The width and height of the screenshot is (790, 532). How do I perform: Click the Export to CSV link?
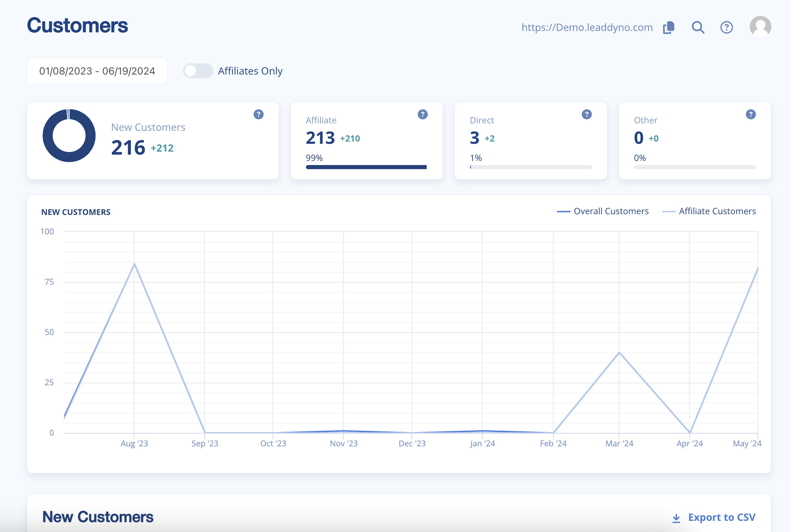[721, 517]
